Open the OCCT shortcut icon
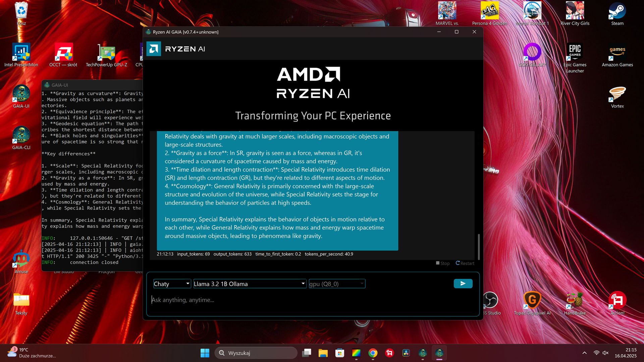 [x=63, y=55]
